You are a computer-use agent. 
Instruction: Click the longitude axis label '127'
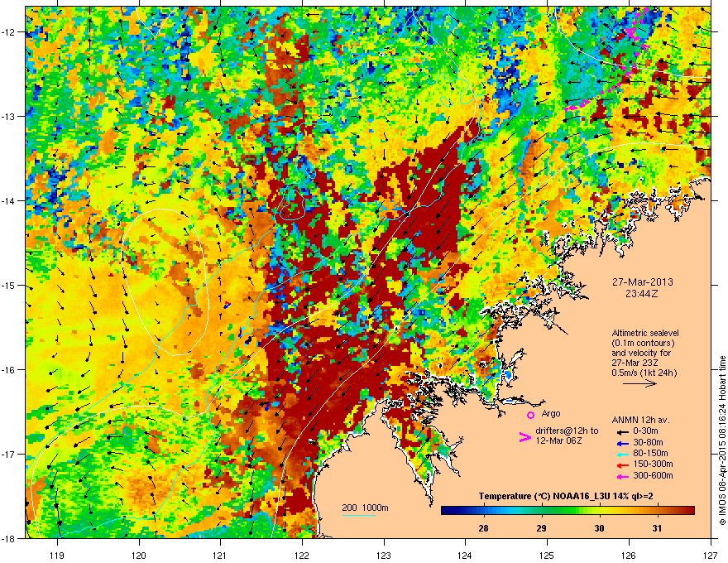[x=711, y=555]
